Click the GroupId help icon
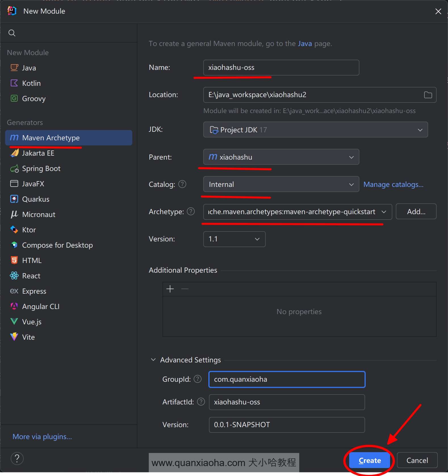Viewport: 448px width, 476px height. pos(198,379)
